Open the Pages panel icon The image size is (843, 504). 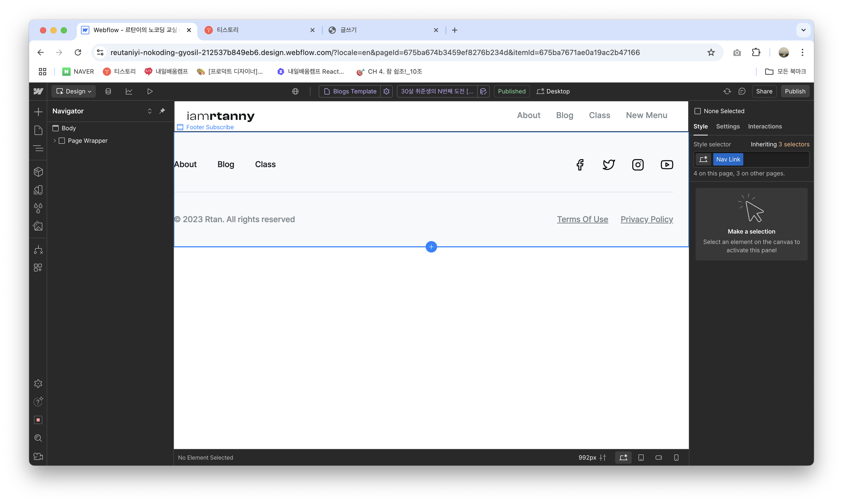38,130
